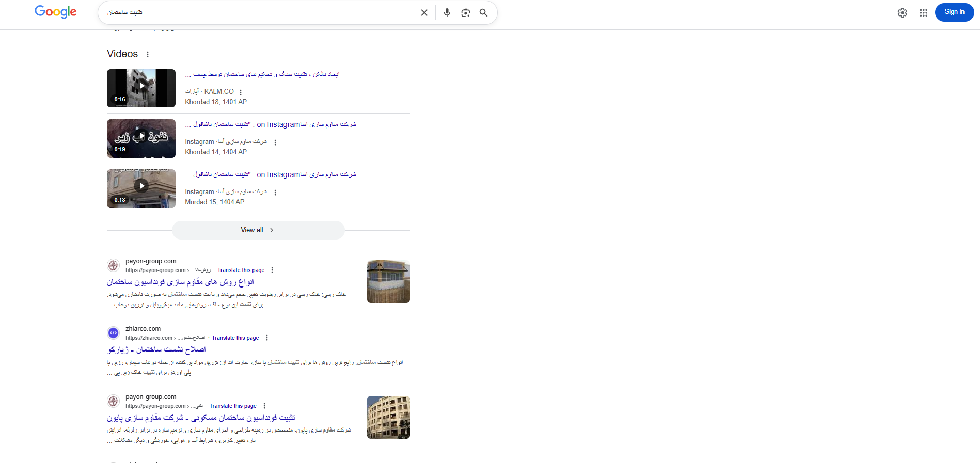Click last payon-group.com site favicon

pyautogui.click(x=114, y=401)
